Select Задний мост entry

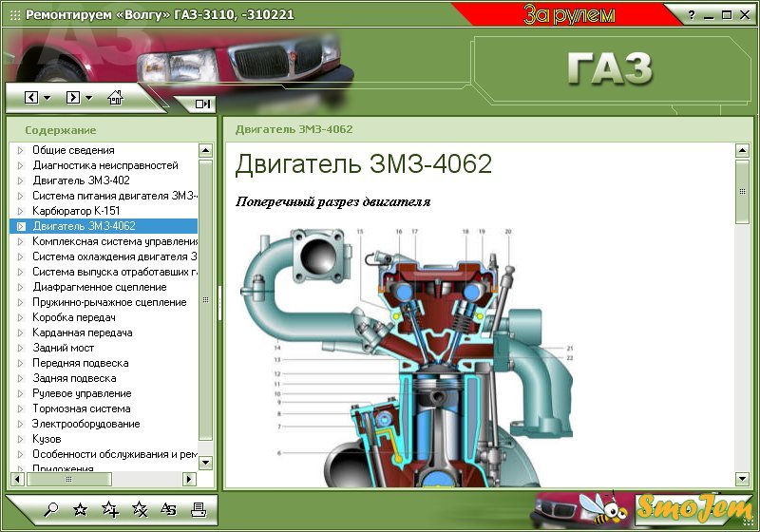pos(63,348)
